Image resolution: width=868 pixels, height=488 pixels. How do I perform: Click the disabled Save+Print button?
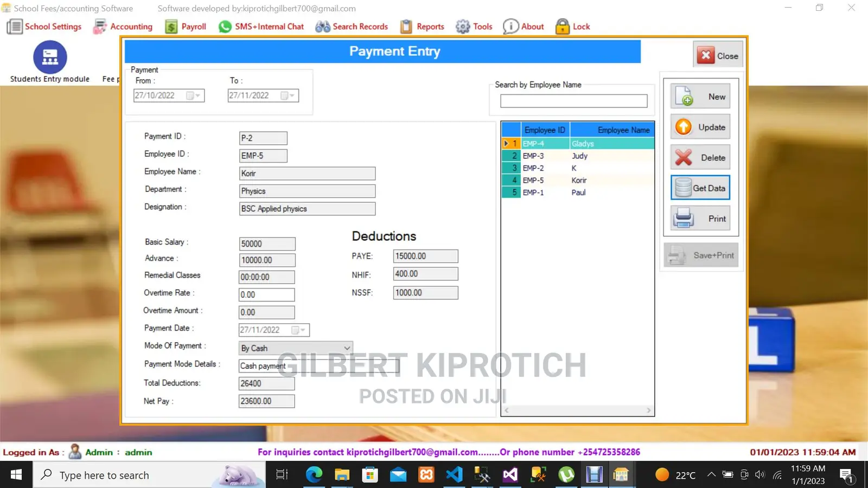click(701, 255)
